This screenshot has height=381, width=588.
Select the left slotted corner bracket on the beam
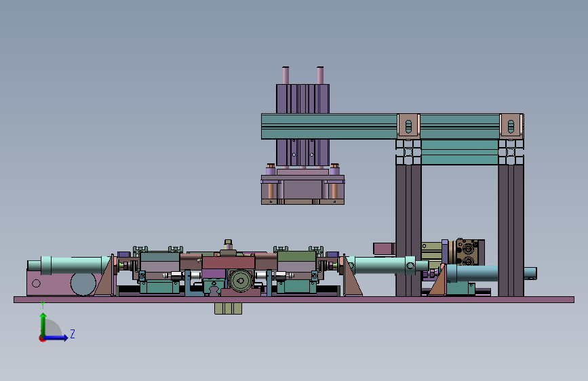point(408,126)
